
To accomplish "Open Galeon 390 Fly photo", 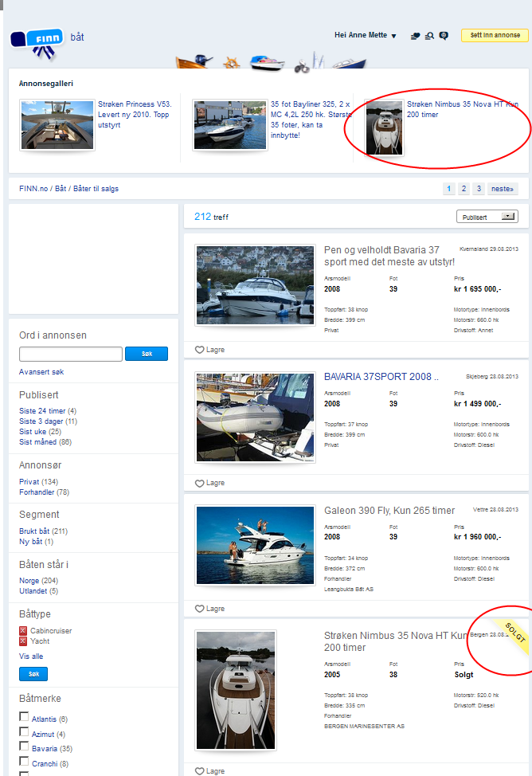I will click(x=256, y=546).
